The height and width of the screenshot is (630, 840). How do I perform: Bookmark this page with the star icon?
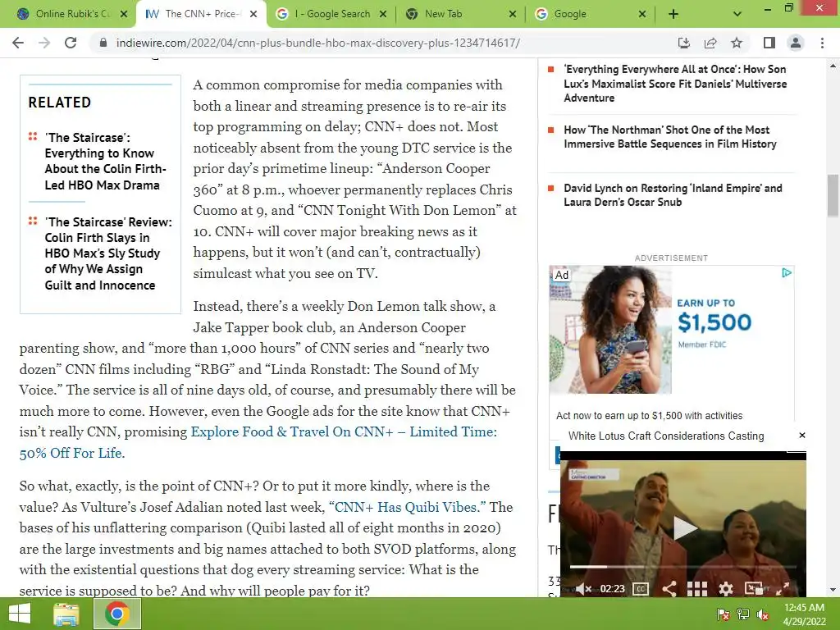pos(737,43)
